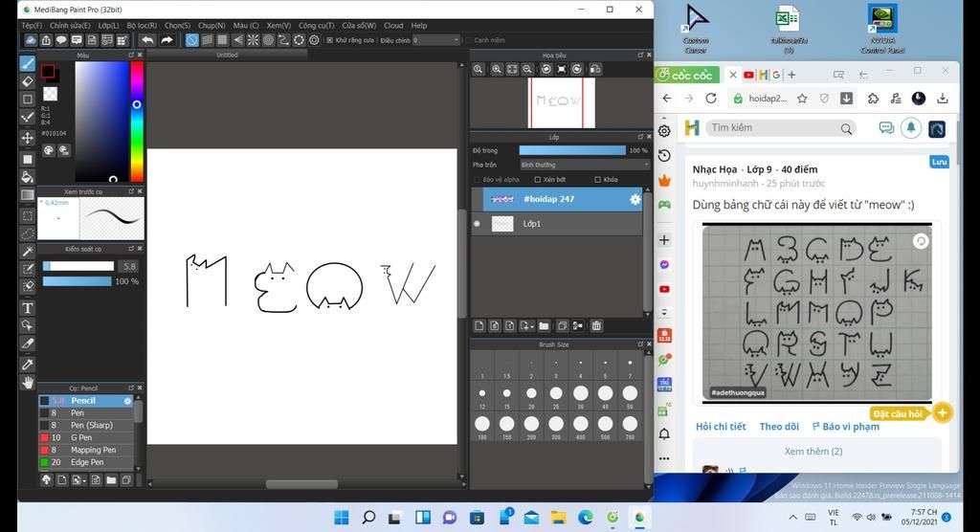Open Cloud menu
980x532 pixels.
(393, 26)
